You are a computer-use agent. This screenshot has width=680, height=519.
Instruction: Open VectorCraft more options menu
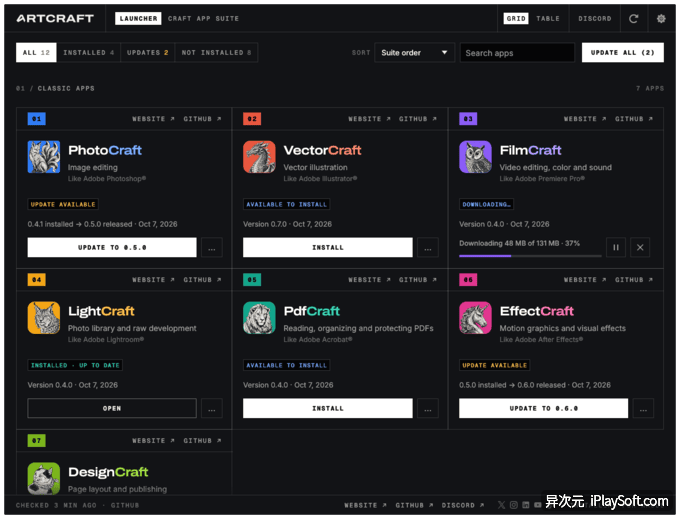point(428,247)
